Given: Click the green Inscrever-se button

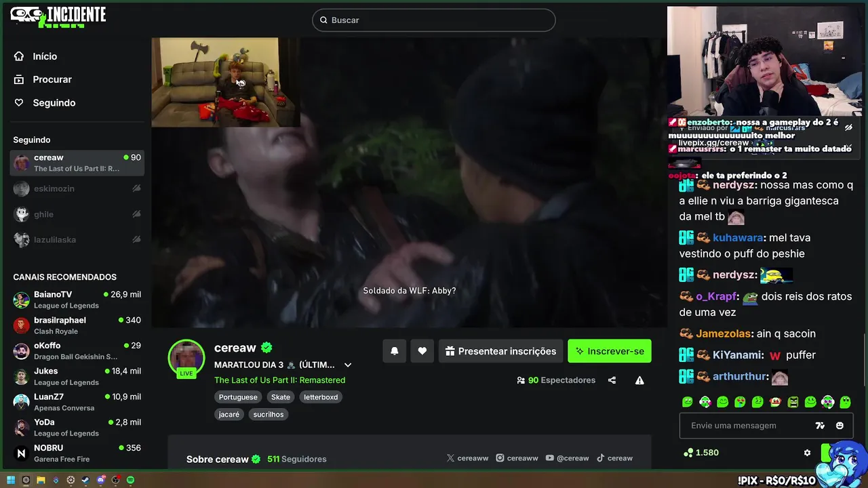Looking at the screenshot, I should coord(610,351).
